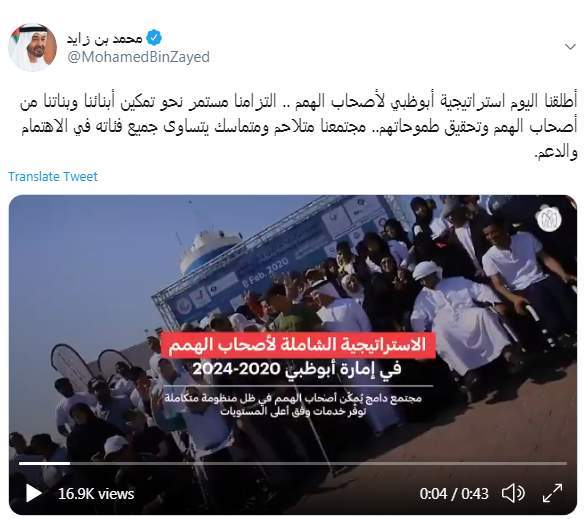Open the tweet options chevron menu
Screen dimensions: 585x519
(x=570, y=47)
